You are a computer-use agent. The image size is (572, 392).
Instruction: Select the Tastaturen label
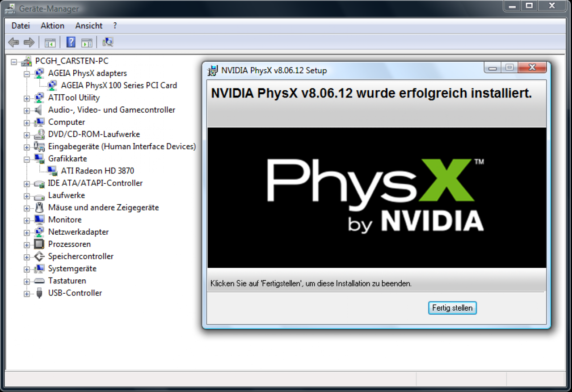pos(67,281)
